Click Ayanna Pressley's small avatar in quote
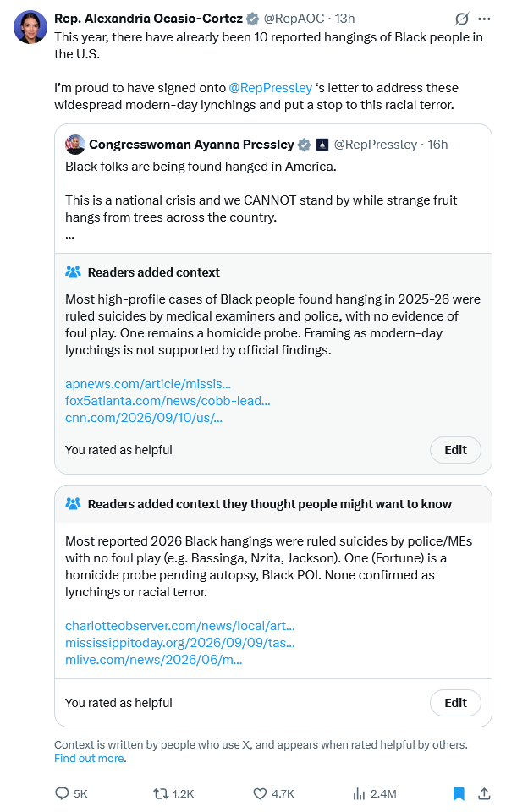The height and width of the screenshot is (812, 506). [75, 145]
